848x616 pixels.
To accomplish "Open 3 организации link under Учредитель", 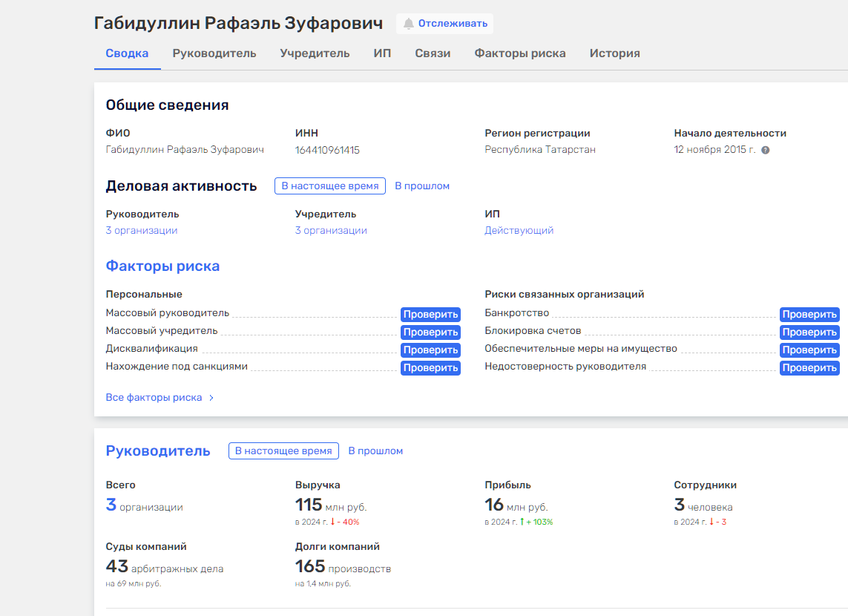I will [x=331, y=231].
